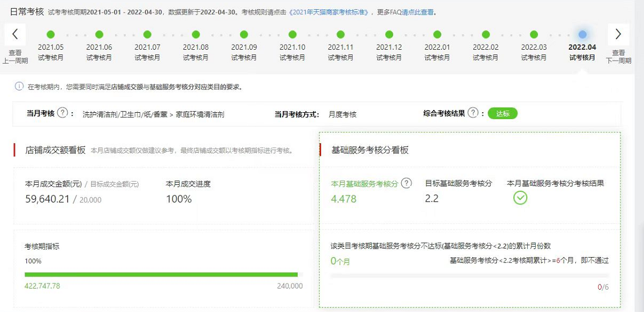The width and height of the screenshot is (644, 312).
Task: Click the 店铺成交额看板 heading
Action: [x=55, y=150]
